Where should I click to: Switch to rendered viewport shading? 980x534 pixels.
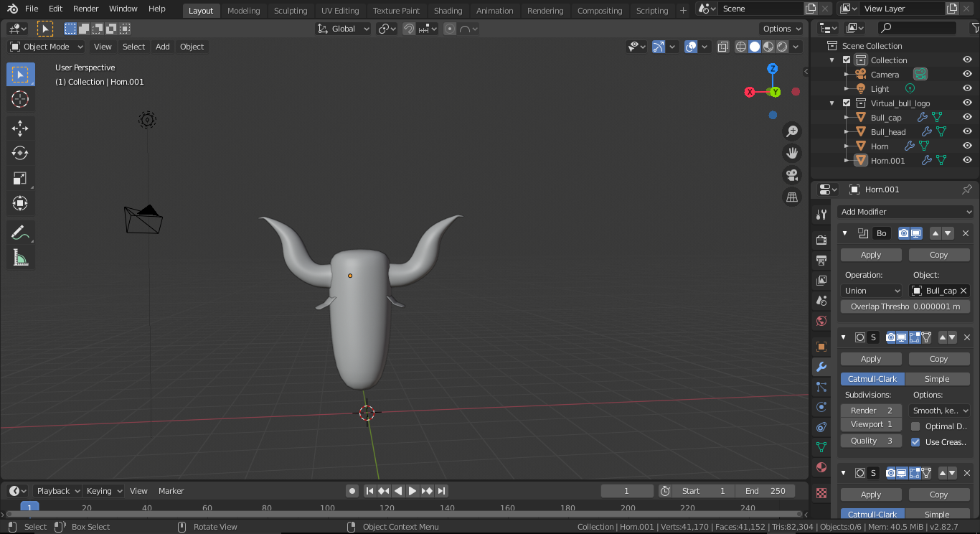coord(782,47)
